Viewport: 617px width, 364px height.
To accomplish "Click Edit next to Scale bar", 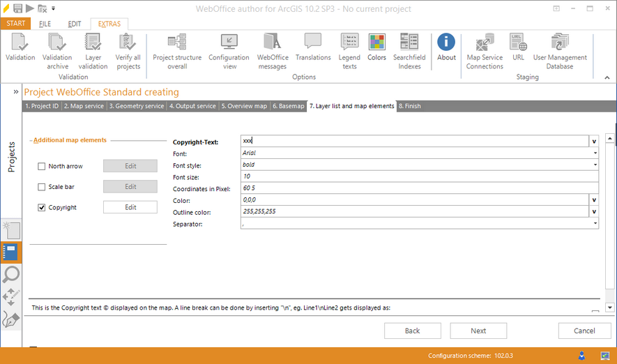I will (130, 186).
